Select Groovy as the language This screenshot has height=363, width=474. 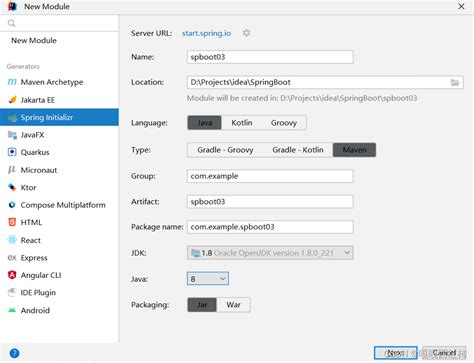(284, 123)
